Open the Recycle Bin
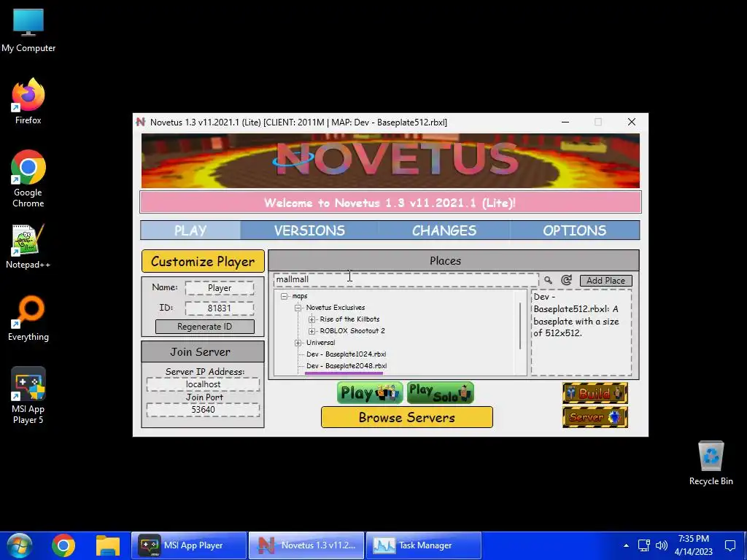747x560 pixels. pyautogui.click(x=711, y=463)
